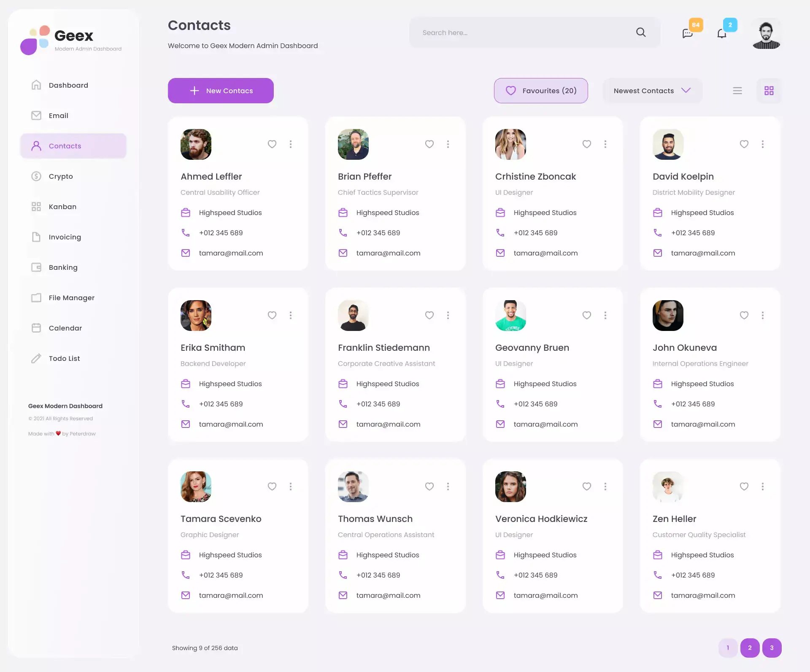This screenshot has width=810, height=672.
Task: Open user profile avatar in header
Action: [x=766, y=33]
